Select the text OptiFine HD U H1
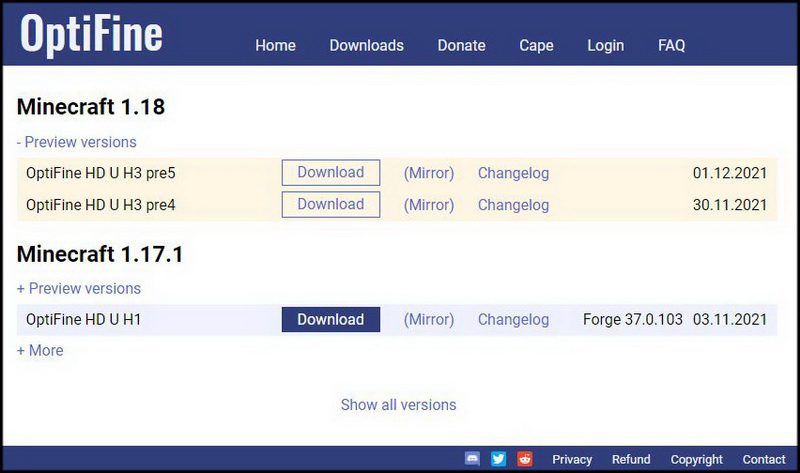This screenshot has height=473, width=800. 83,319
